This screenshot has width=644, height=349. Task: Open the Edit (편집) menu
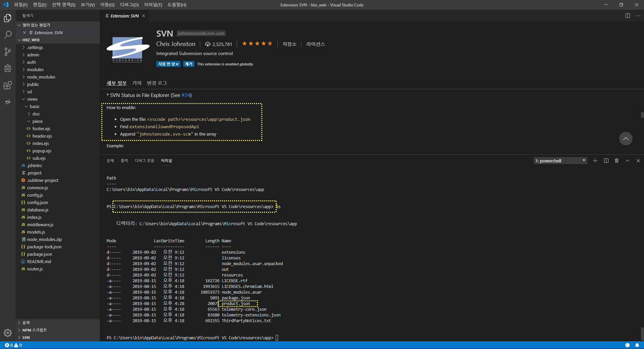pyautogui.click(x=40, y=5)
